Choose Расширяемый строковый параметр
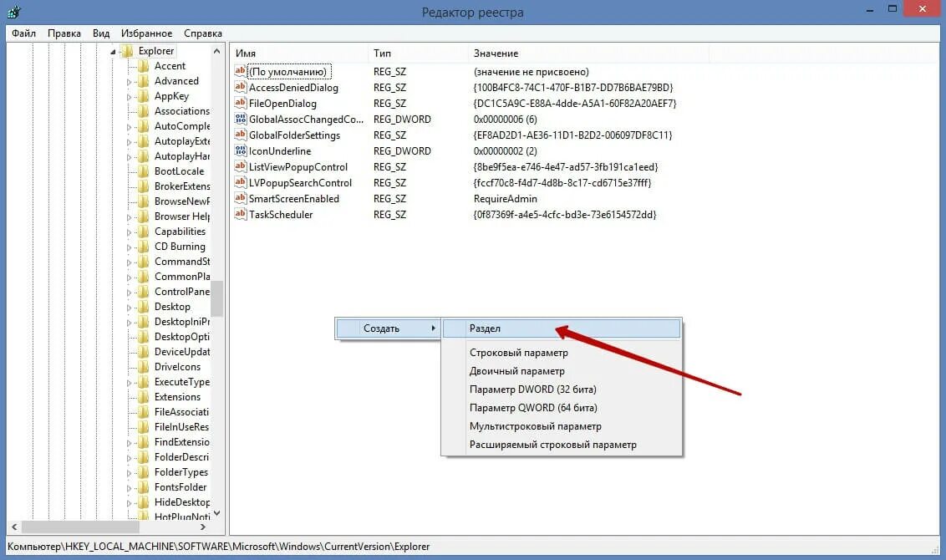This screenshot has height=560, width=946. [562, 445]
